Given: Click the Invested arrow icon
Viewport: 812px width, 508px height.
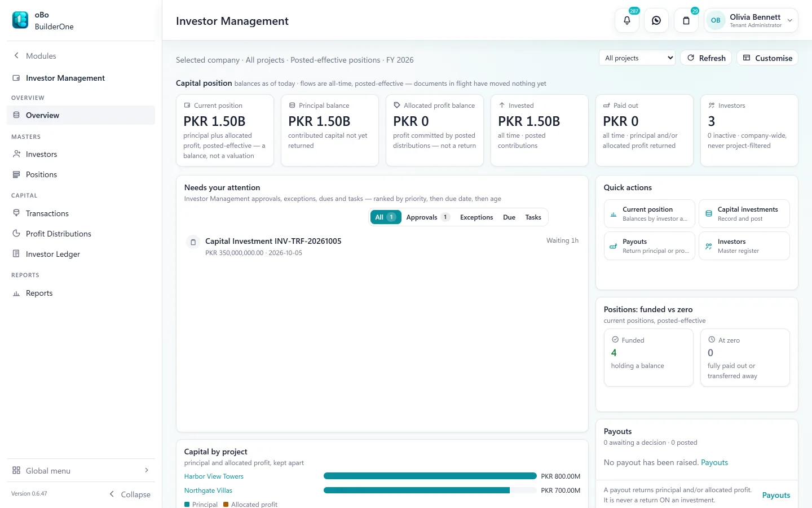Looking at the screenshot, I should (502, 106).
